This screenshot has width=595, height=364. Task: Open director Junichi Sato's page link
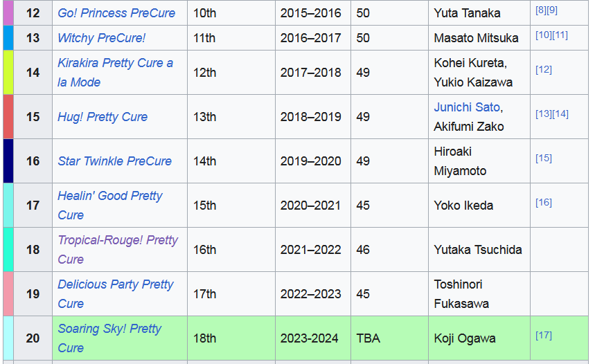[x=468, y=107]
